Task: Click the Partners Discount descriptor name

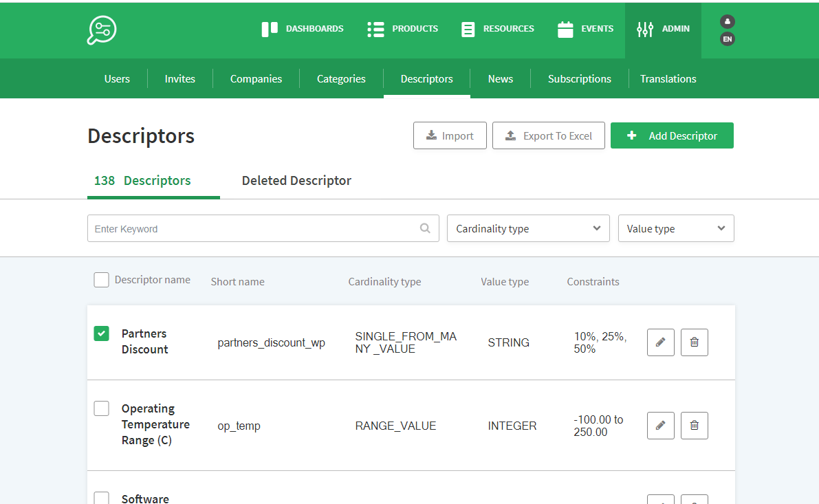Action: [x=144, y=342]
